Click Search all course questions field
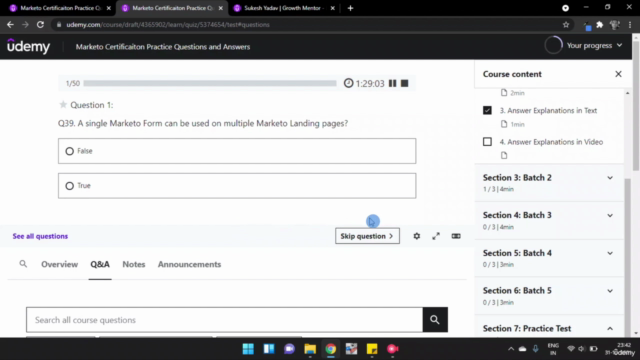 coord(224,320)
